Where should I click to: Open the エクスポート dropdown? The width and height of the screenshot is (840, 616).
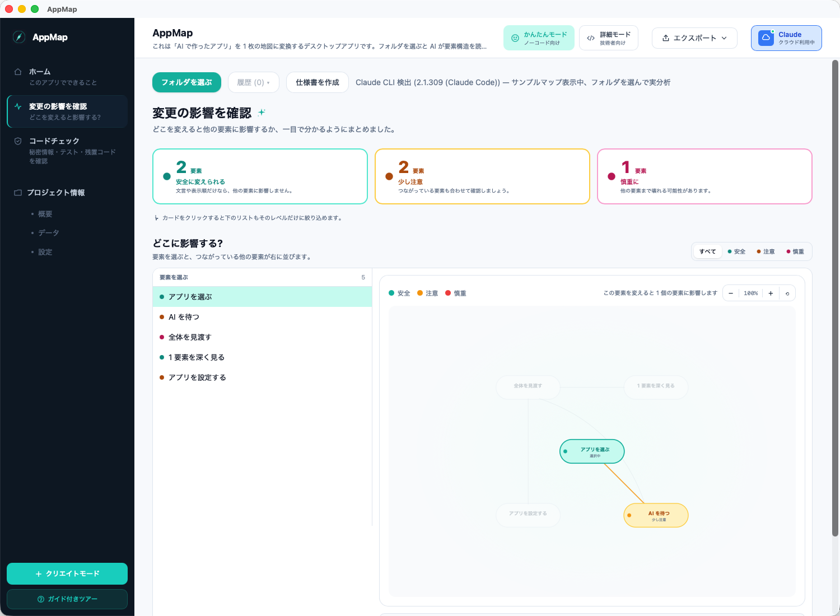[694, 38]
